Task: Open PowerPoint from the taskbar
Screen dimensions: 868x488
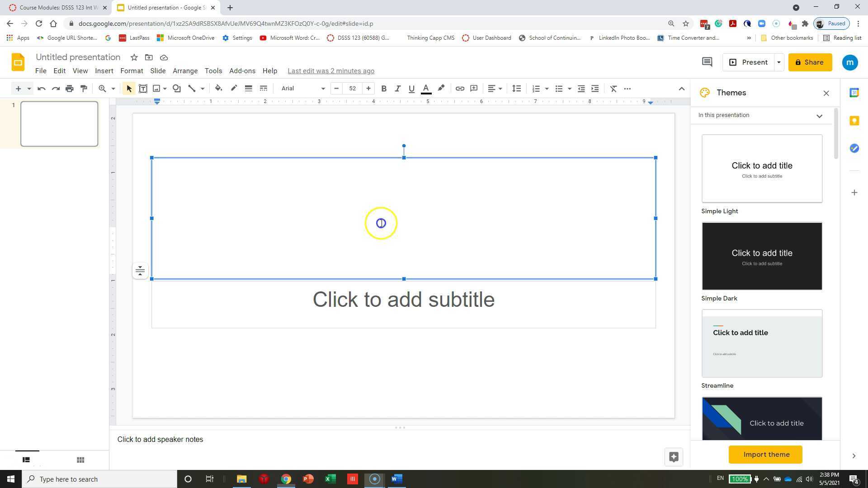Action: pos(308,479)
